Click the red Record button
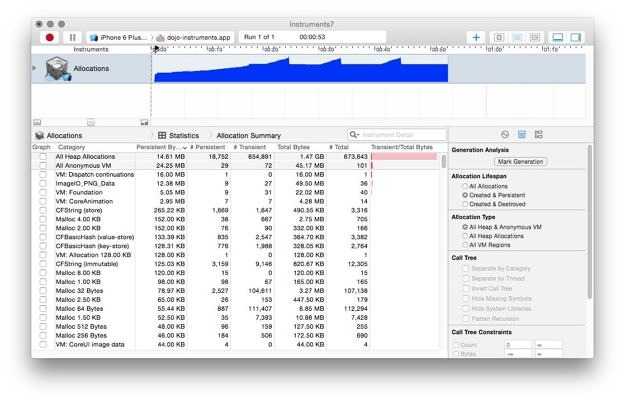The image size is (625, 403). pyautogui.click(x=49, y=36)
